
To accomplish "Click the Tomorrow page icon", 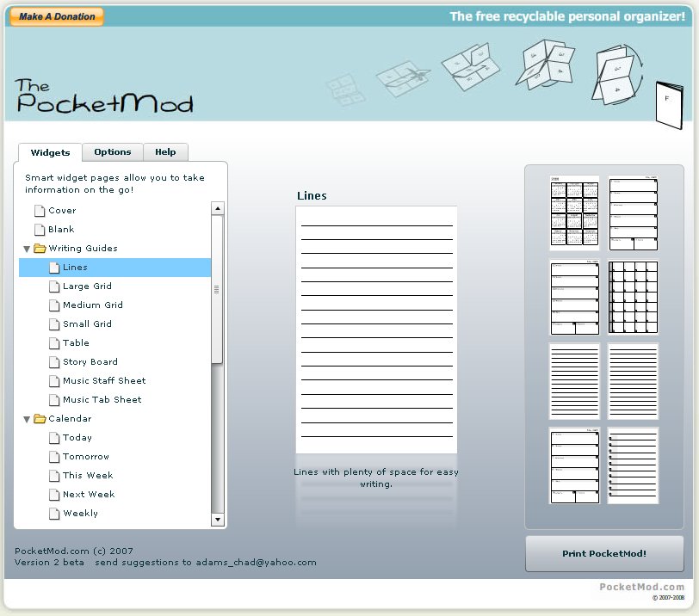I will [x=54, y=457].
